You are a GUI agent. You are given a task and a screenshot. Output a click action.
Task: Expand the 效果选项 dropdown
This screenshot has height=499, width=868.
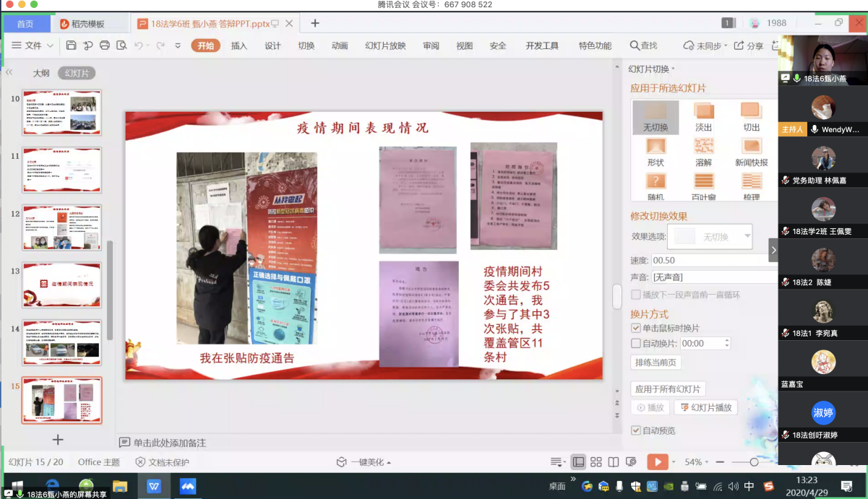click(747, 236)
